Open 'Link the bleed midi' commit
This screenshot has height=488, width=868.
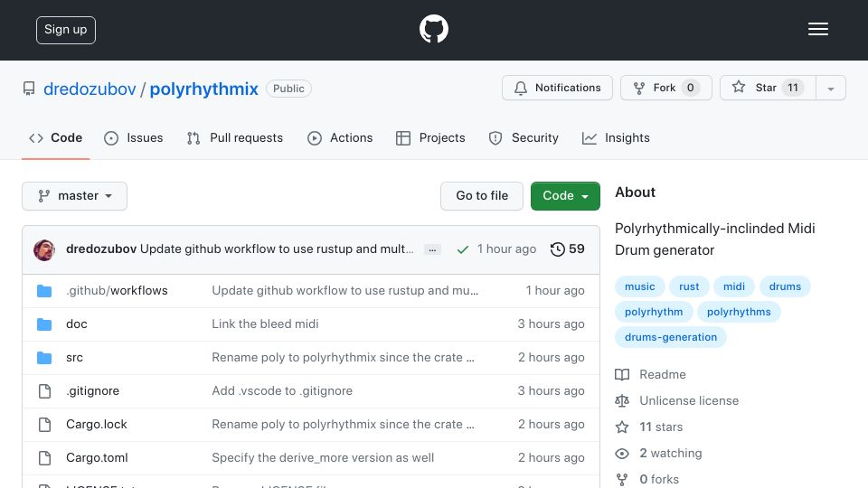[x=265, y=324]
